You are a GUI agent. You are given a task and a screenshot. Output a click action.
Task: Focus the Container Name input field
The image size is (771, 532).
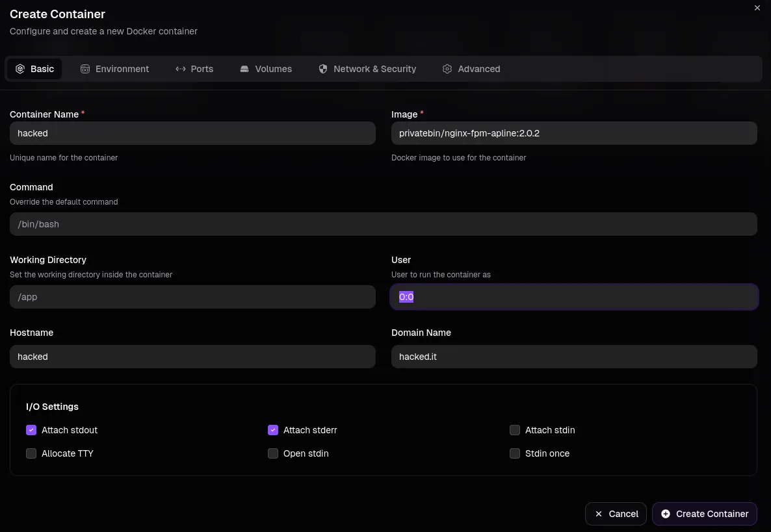[192, 133]
